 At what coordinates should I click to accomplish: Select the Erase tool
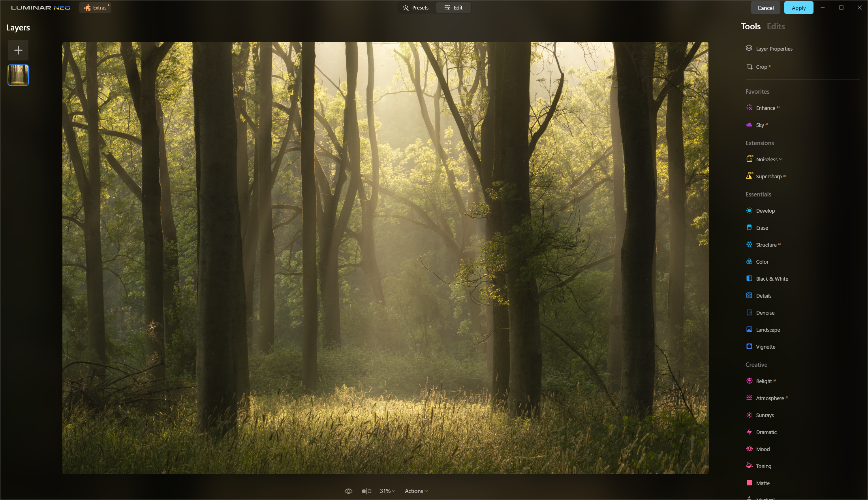761,228
